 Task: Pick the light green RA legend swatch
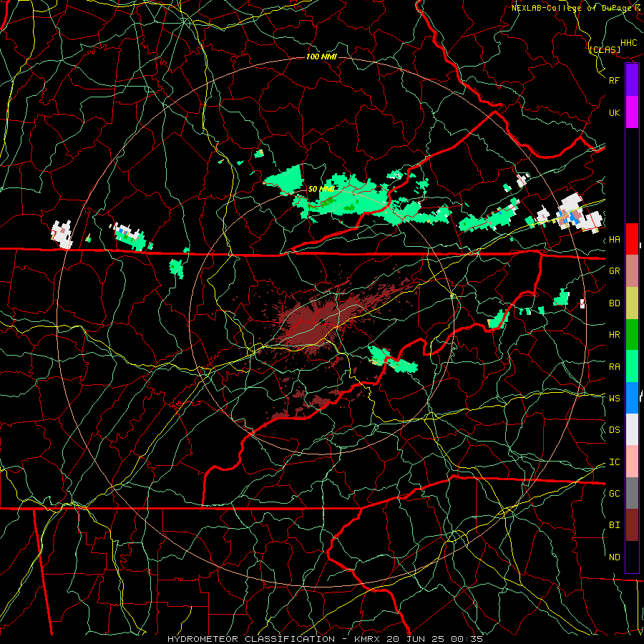coord(632,366)
